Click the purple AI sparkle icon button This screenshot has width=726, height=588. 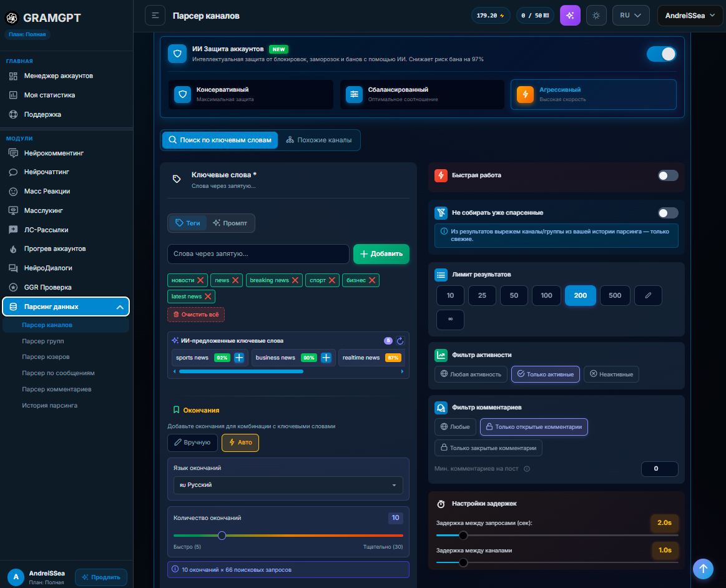570,16
